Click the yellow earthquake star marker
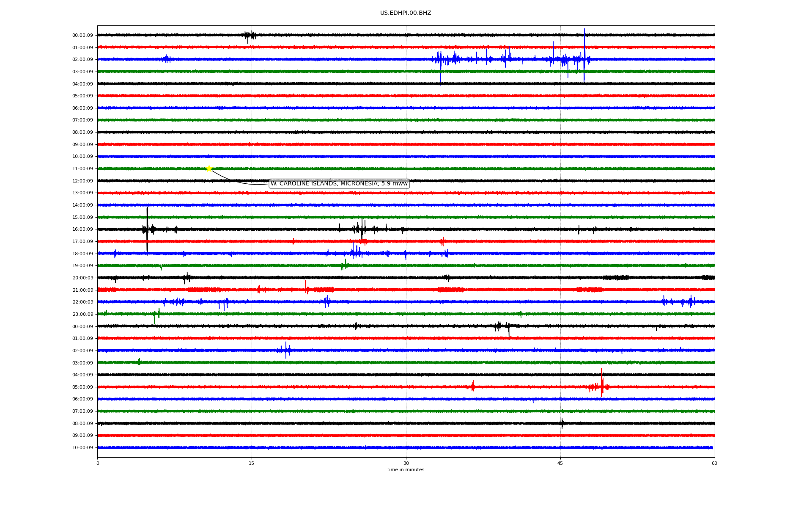This screenshot has width=812, height=508. pos(209,168)
